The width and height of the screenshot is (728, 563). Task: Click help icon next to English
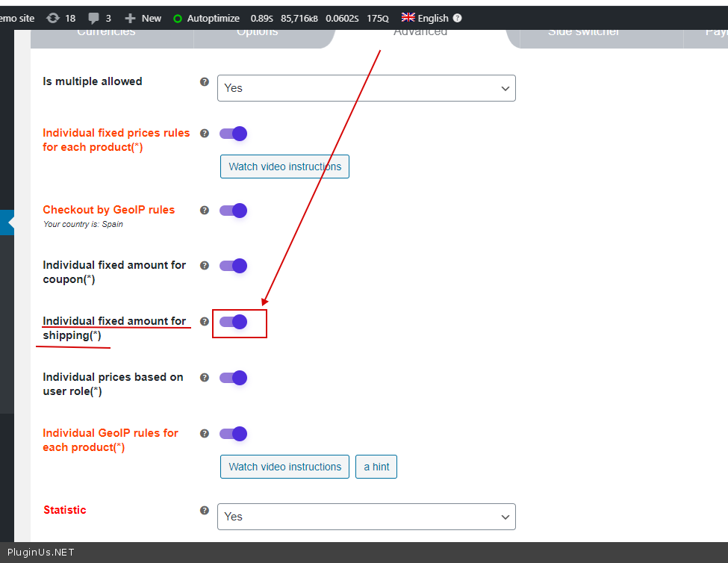[x=457, y=18]
